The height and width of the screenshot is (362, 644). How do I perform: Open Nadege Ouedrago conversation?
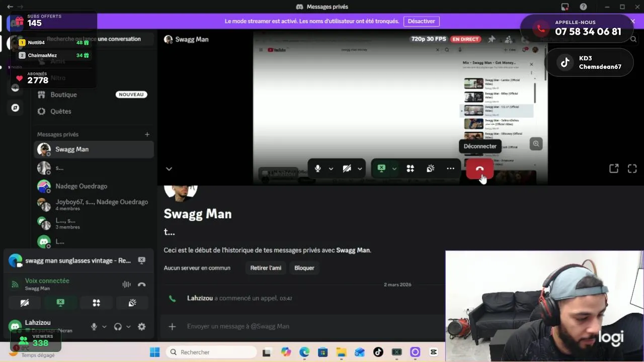click(x=94, y=186)
